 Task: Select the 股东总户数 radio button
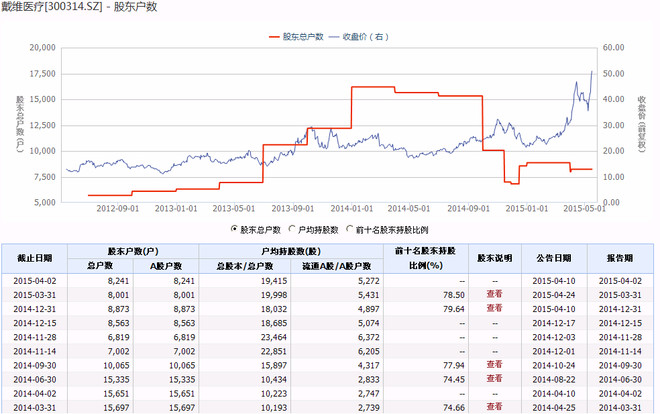(234, 229)
